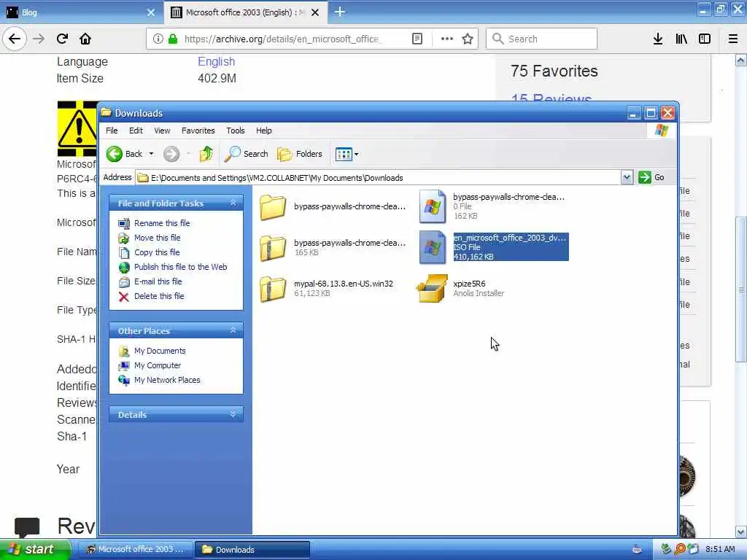
Task: Reload the archive.org page
Action: [x=63, y=39]
